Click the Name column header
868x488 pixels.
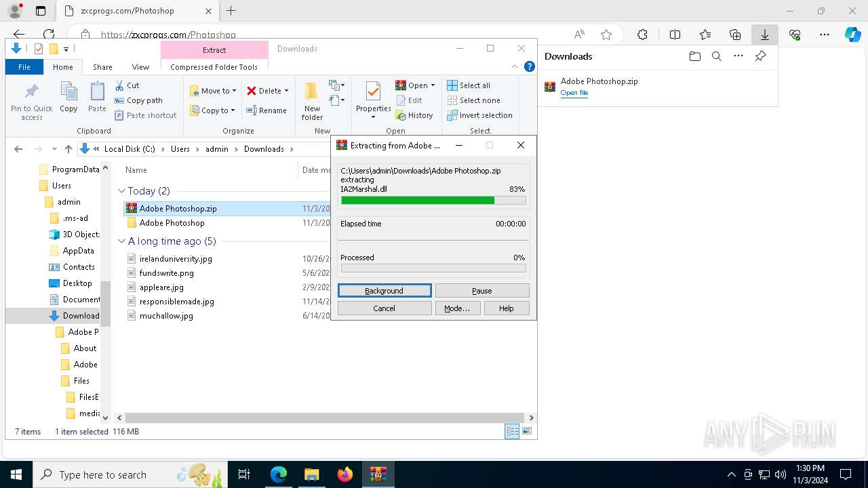click(x=136, y=170)
